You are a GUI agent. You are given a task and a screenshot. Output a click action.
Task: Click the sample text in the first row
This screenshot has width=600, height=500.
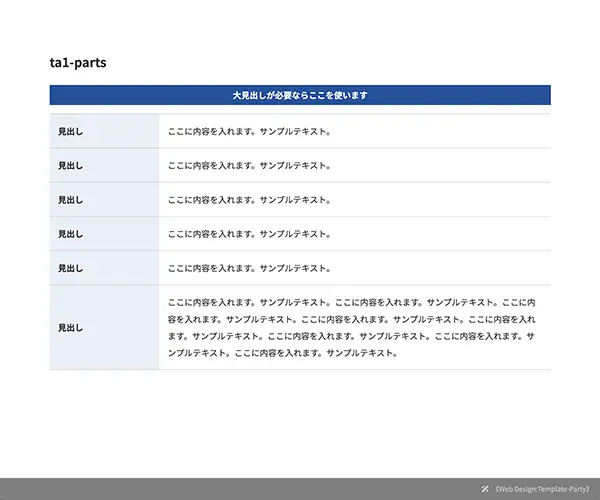tap(249, 131)
